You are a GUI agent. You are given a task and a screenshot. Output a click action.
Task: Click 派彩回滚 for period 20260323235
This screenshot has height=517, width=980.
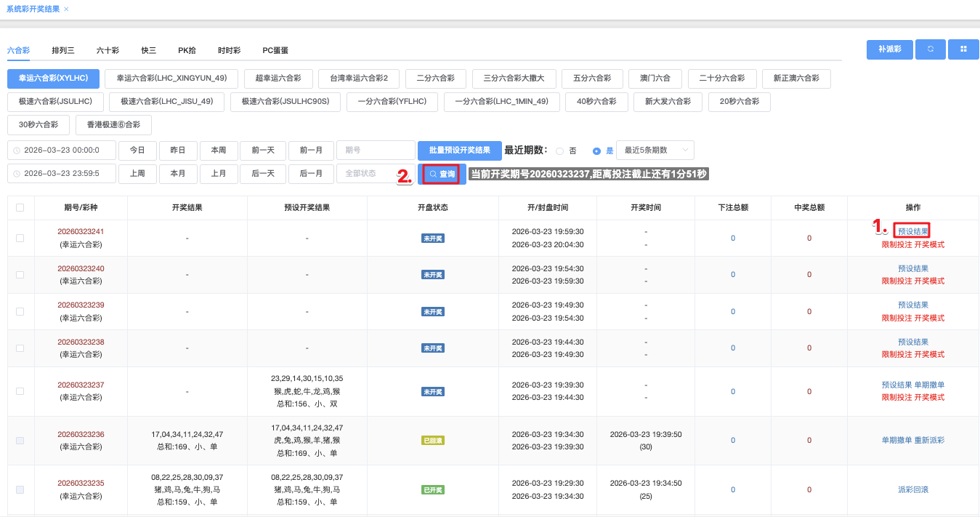(x=913, y=489)
